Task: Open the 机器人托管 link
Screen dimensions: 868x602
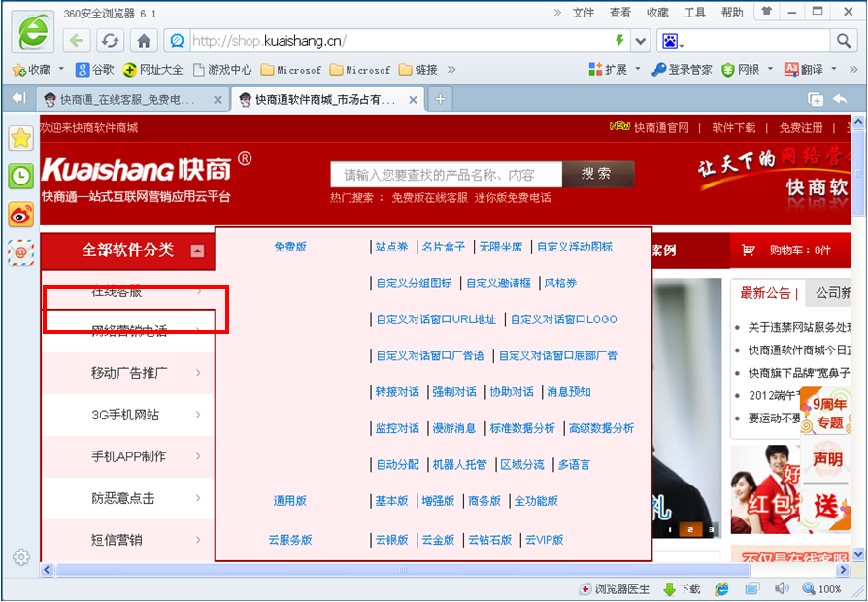Action: (459, 465)
